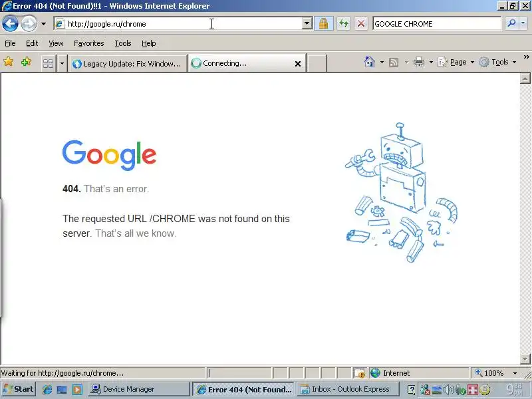The width and height of the screenshot is (532, 399).
Task: Click the red Stop loading icon
Action: point(361,23)
